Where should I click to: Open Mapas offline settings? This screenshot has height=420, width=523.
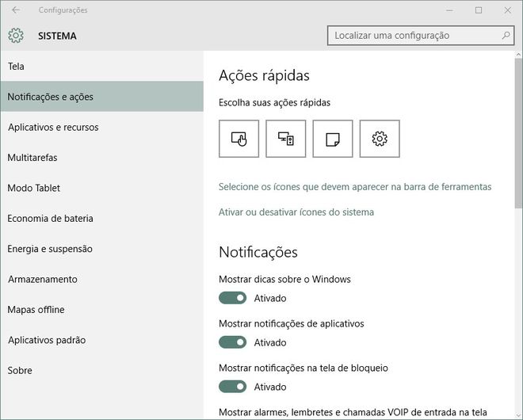(x=101, y=309)
